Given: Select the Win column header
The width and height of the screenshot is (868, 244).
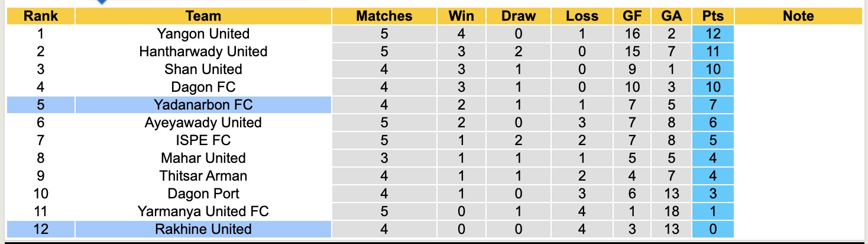Looking at the screenshot, I should coord(461,16).
